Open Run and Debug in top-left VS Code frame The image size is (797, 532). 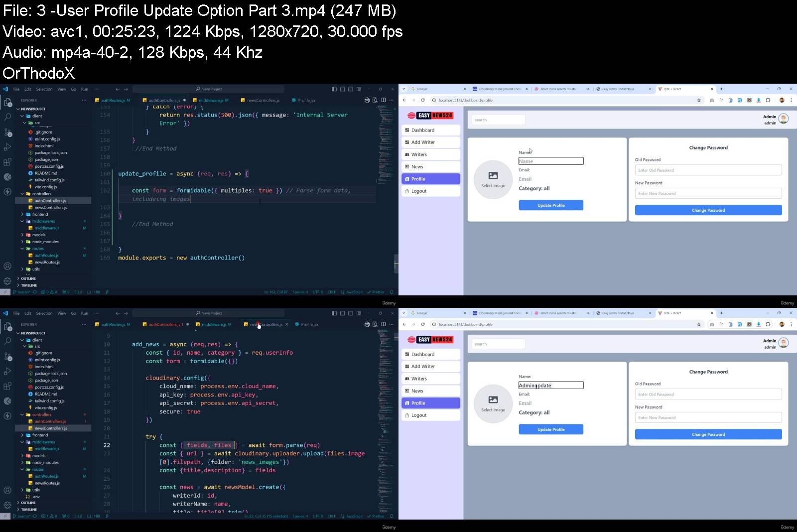[x=7, y=147]
